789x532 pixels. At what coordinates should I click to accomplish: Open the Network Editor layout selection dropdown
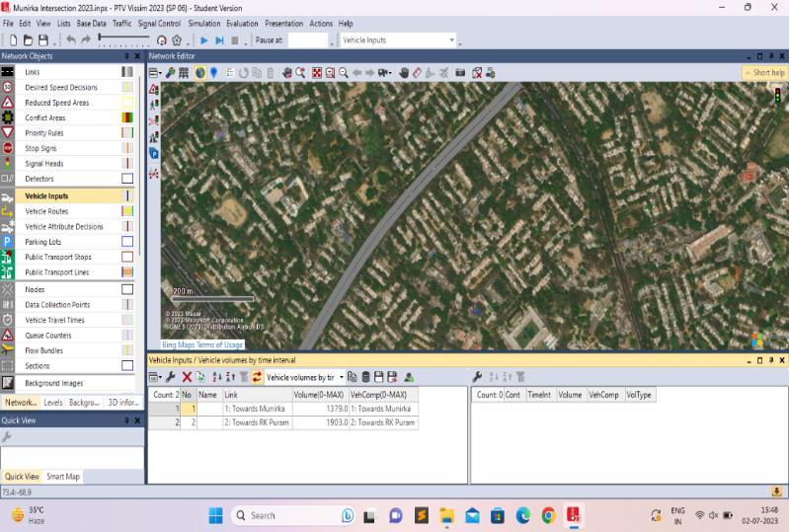(x=154, y=73)
